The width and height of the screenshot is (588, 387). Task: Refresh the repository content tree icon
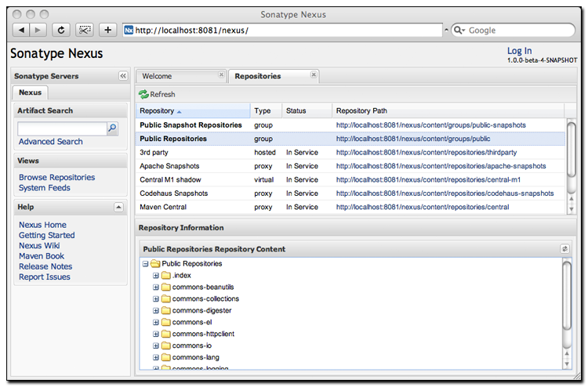564,248
